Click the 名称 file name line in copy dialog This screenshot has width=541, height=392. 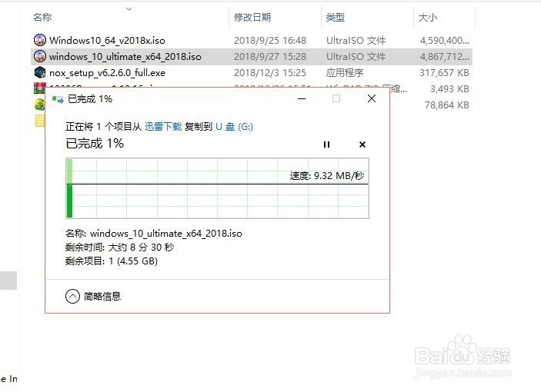click(x=154, y=234)
